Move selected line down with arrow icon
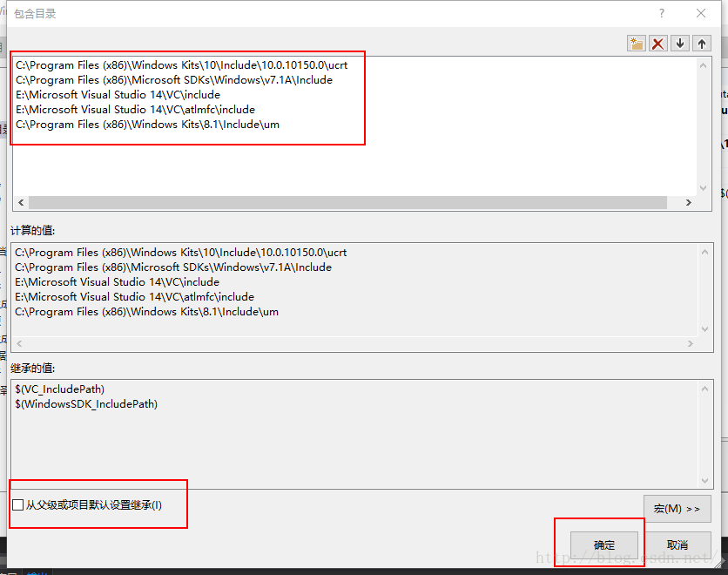Image resolution: width=728 pixels, height=575 pixels. [680, 44]
